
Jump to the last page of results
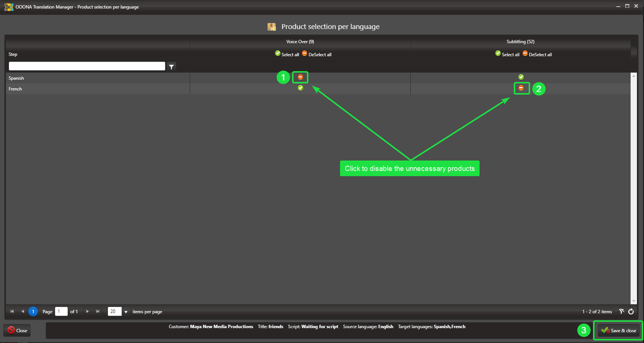click(x=98, y=312)
